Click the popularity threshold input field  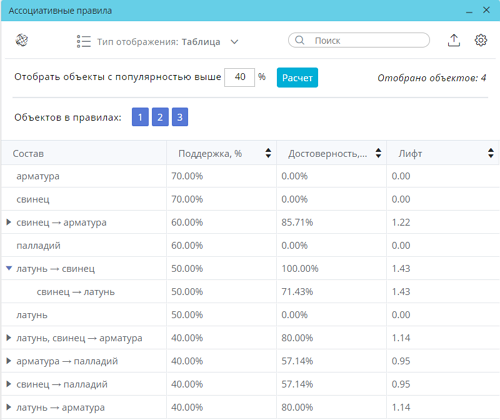point(240,77)
